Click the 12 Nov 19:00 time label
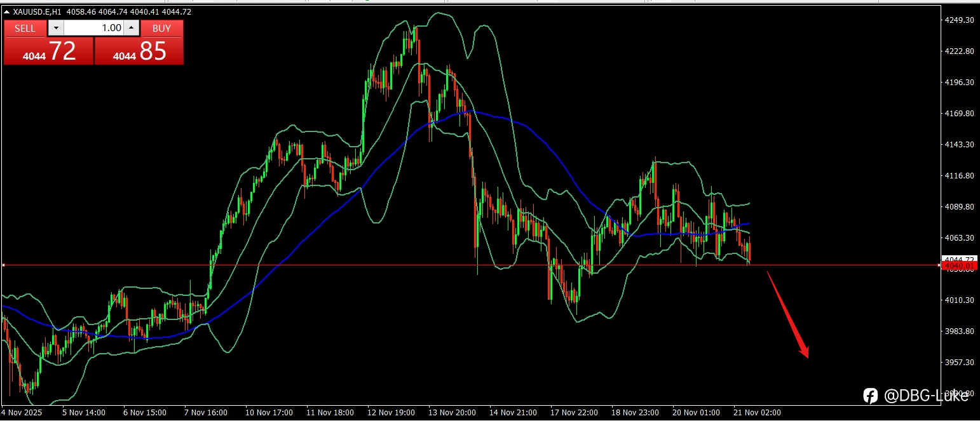Image resolution: width=980 pixels, height=421 pixels. click(391, 413)
